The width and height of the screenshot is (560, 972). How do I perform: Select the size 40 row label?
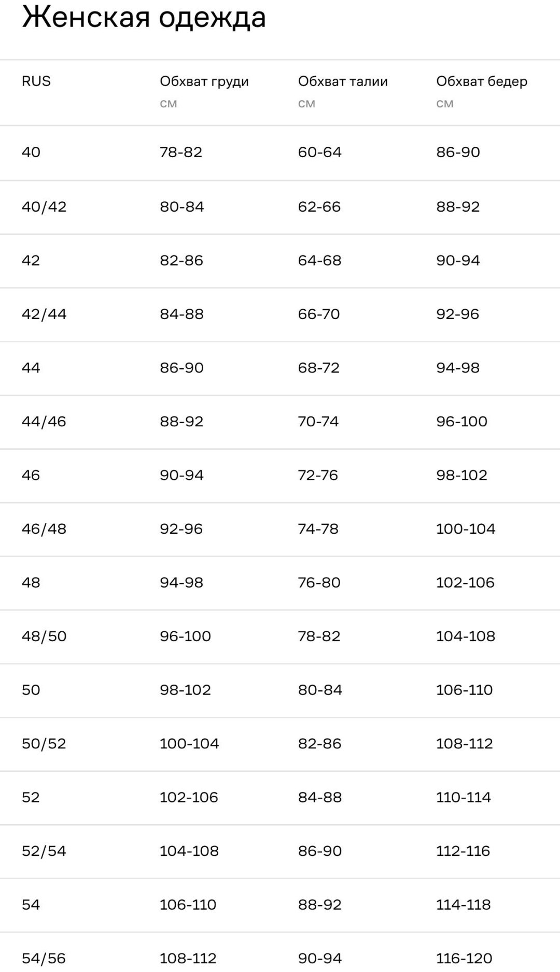pyautogui.click(x=31, y=152)
